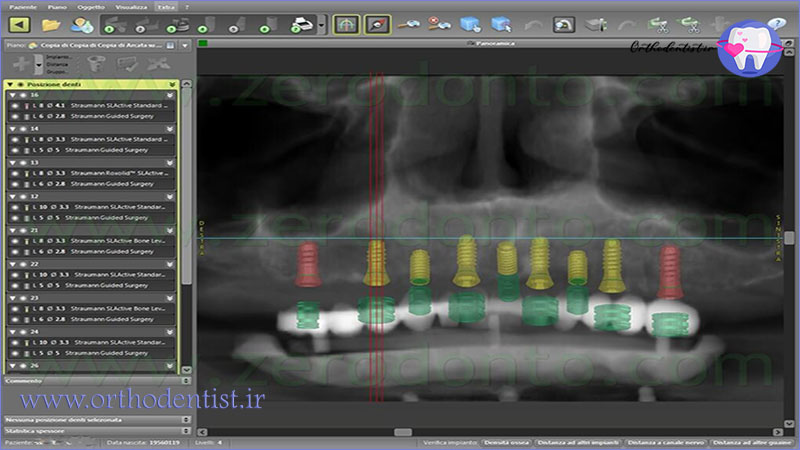Collapse tooth 16 tree group

pos(13,95)
